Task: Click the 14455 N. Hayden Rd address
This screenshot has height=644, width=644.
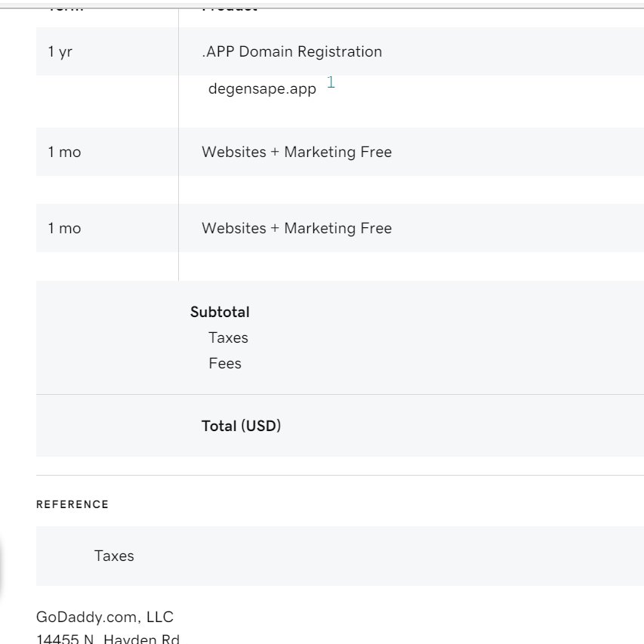Action: (108, 638)
